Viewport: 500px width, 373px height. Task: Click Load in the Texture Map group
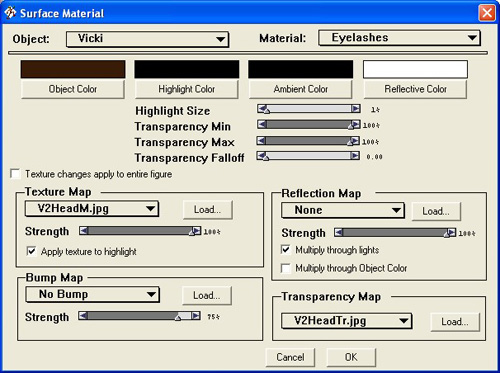(207, 210)
